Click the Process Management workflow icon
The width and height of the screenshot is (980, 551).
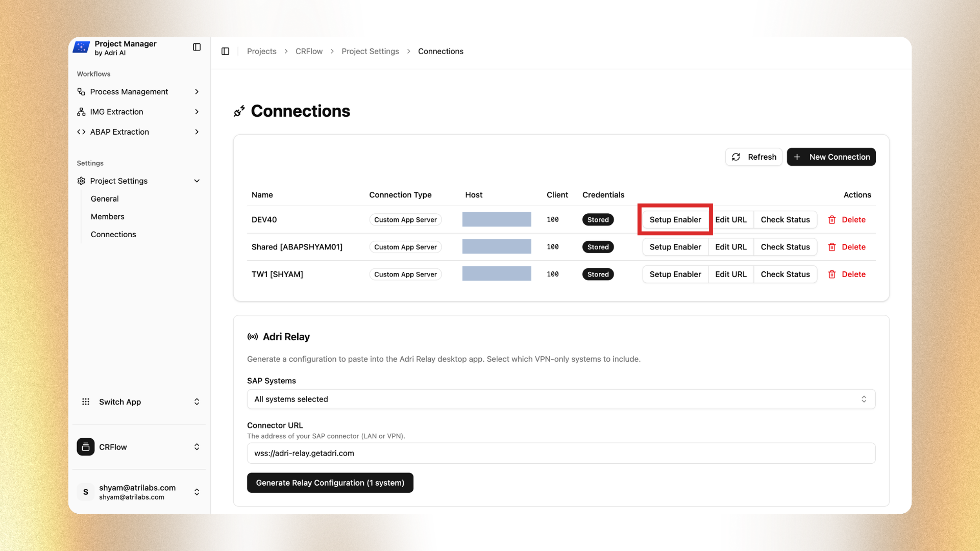tap(82, 92)
